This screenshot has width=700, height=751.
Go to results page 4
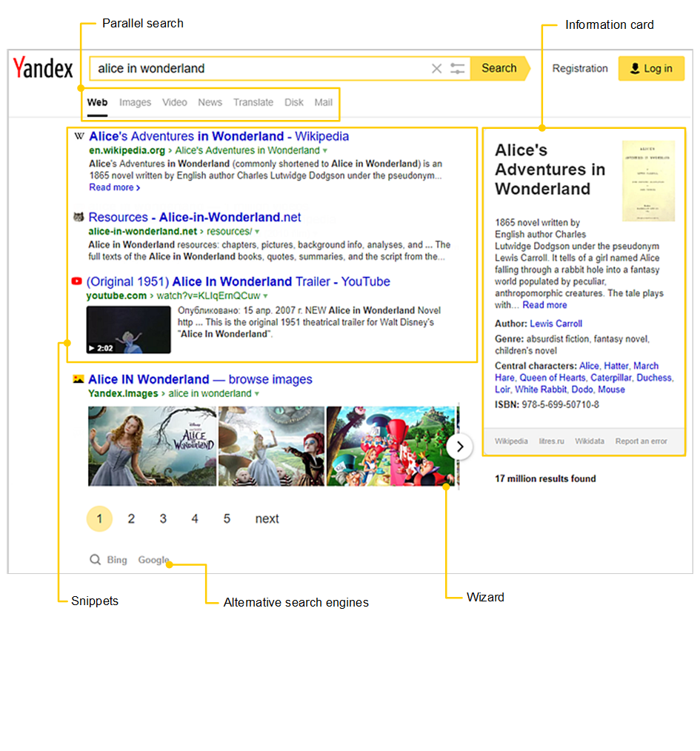(195, 518)
